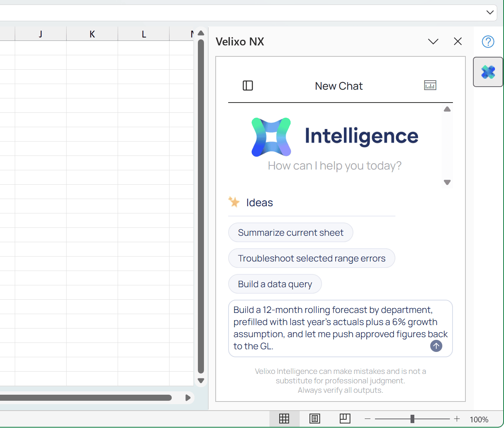Click the 'How can I help you today?' text
The height and width of the screenshot is (428, 504).
pyautogui.click(x=334, y=166)
